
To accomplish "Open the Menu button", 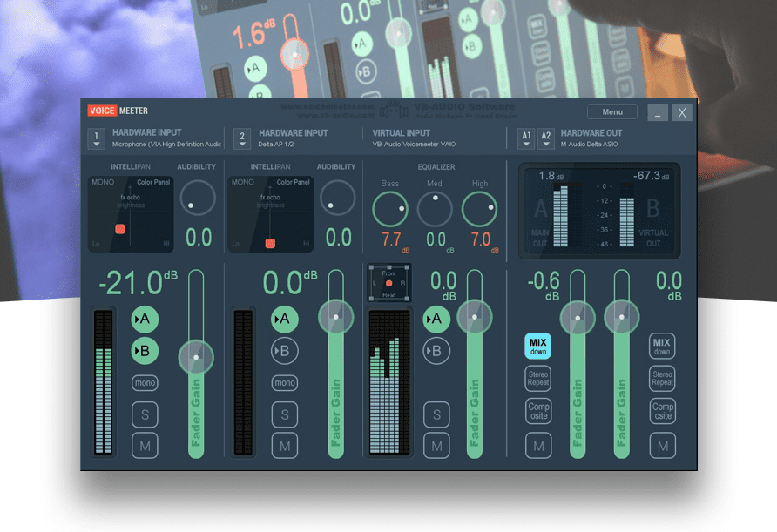I will click(x=611, y=112).
